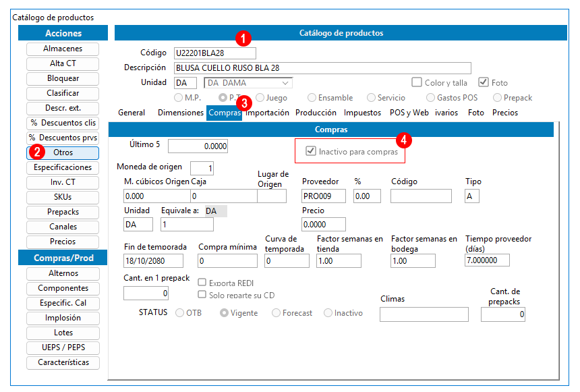
Task: Open the Foto tab
Action: [475, 113]
